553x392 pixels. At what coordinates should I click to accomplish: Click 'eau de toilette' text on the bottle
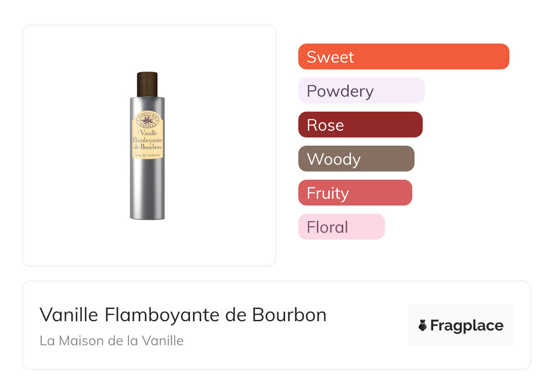click(147, 155)
